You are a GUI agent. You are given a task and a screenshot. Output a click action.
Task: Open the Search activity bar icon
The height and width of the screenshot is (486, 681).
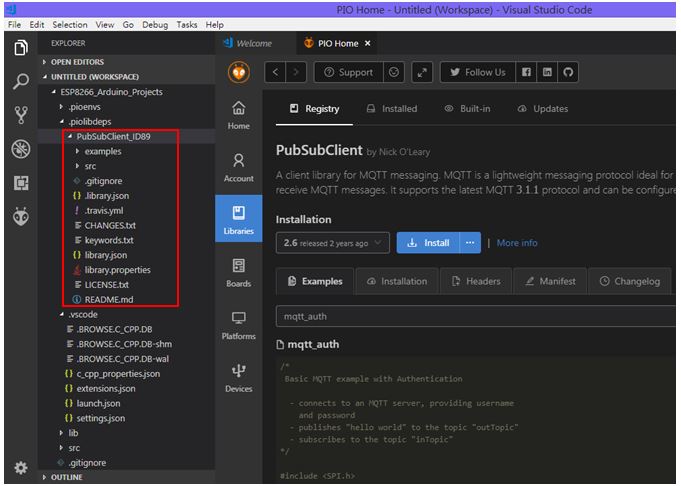tap(21, 81)
